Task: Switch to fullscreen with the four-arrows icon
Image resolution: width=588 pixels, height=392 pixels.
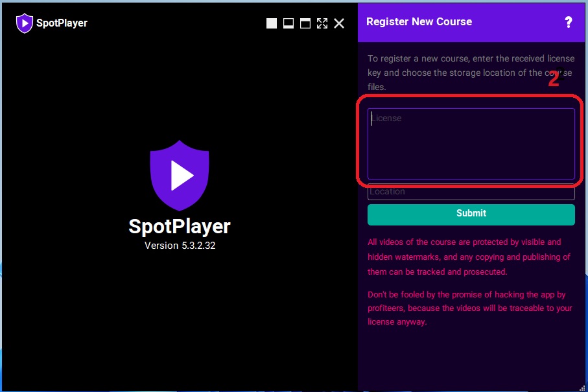Action: pos(322,23)
